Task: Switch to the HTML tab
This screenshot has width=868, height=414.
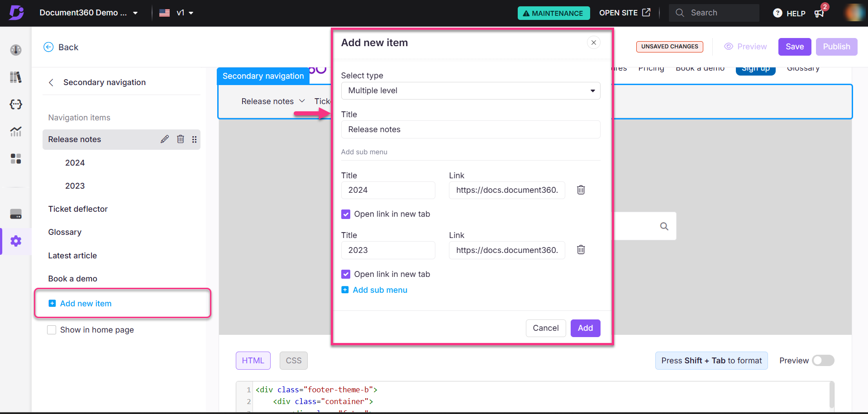Action: pos(253,361)
